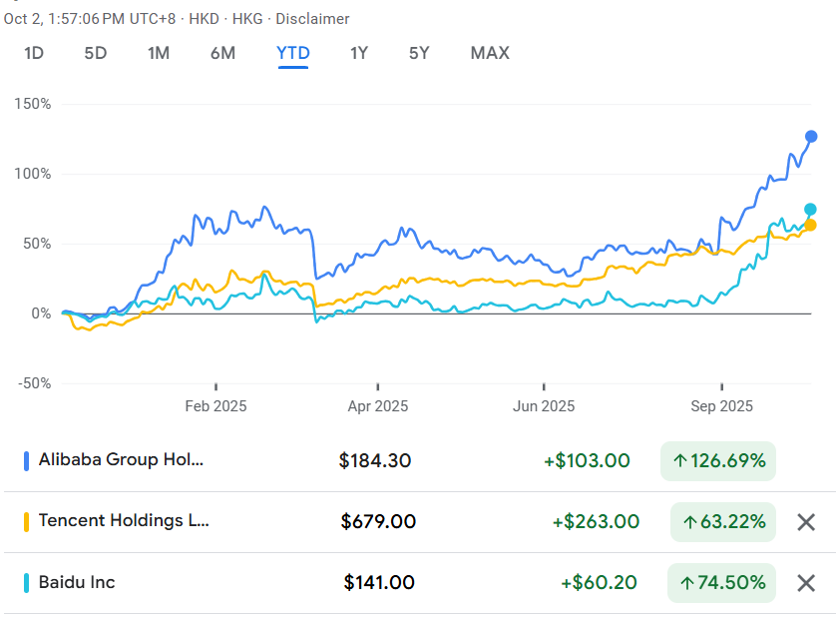Open the Disclaimer link
The image size is (840, 618).
[x=312, y=19]
